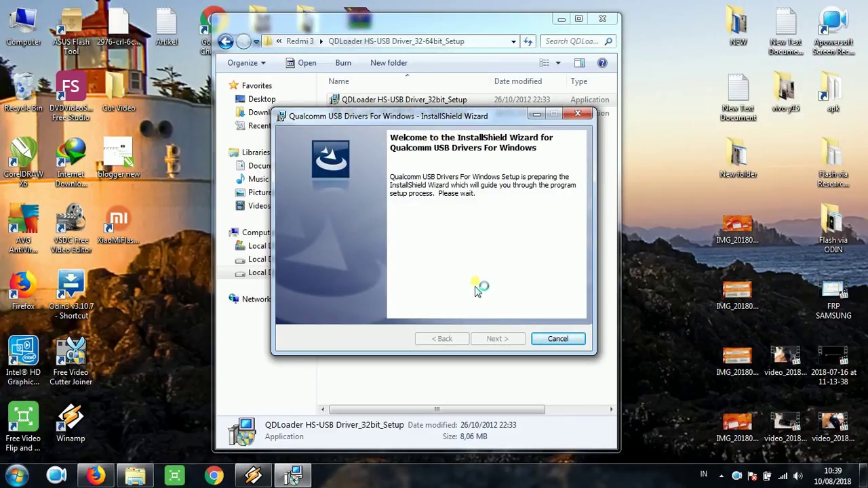Launch Winamp desktop shortcut
Screen dimensions: 868x488
coord(71,424)
